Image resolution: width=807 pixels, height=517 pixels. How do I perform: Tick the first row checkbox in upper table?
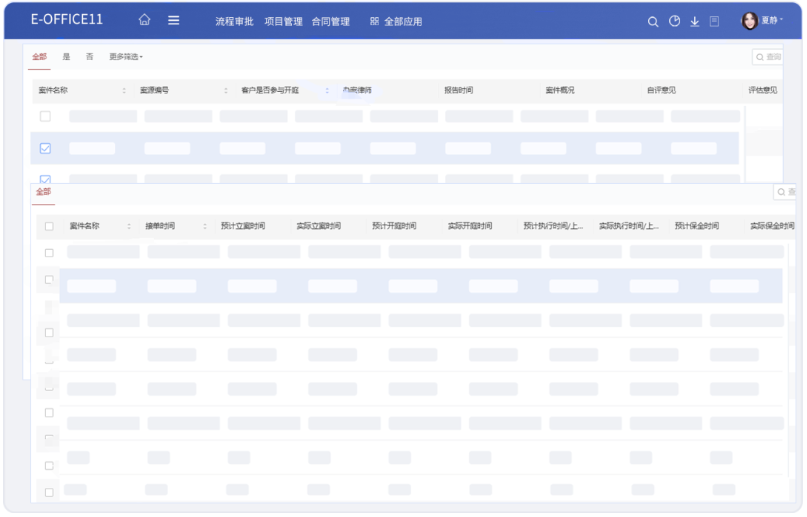click(x=45, y=116)
